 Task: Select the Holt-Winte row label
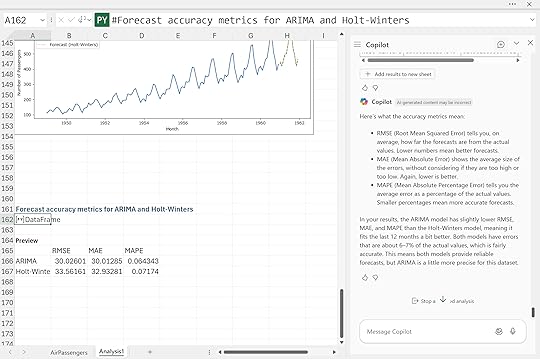click(x=33, y=271)
